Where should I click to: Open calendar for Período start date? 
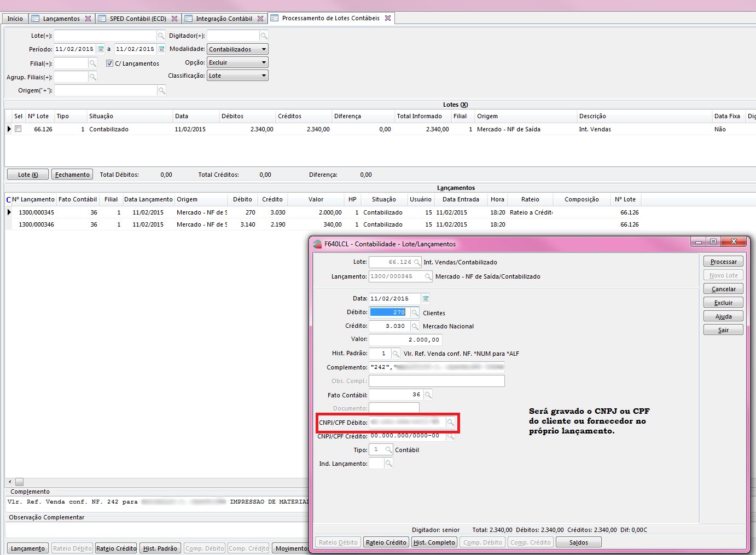[101, 49]
